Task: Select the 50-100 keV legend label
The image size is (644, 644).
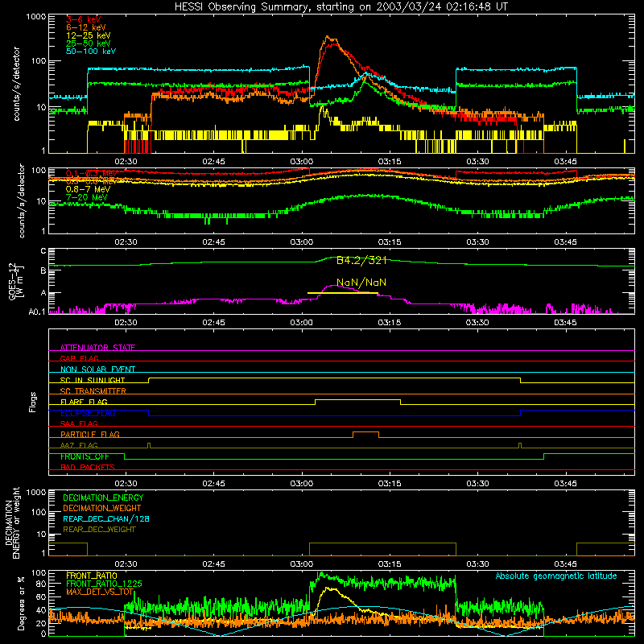Action: (x=91, y=52)
